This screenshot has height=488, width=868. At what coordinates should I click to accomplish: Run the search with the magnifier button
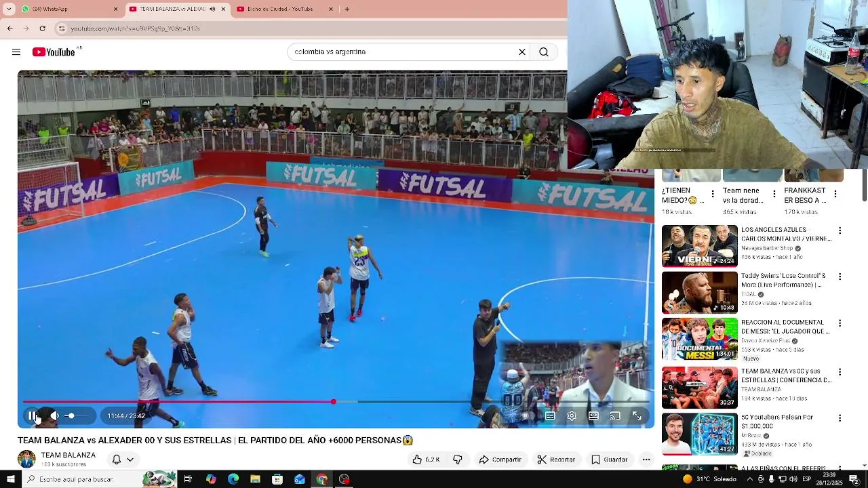coord(544,52)
